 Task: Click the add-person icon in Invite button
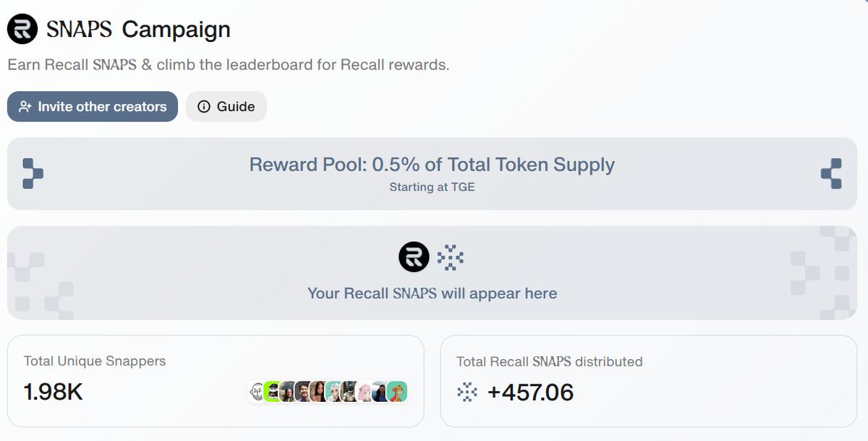coord(25,106)
